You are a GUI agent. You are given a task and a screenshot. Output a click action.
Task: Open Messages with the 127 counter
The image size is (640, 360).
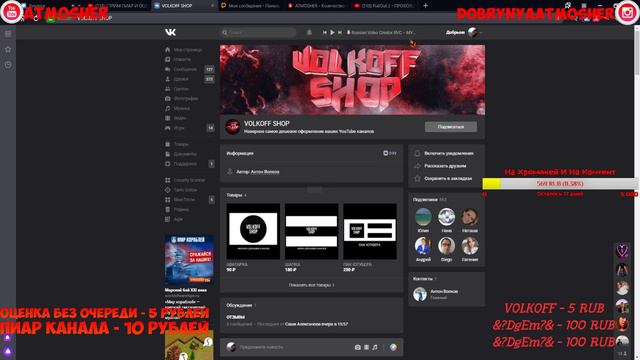189,69
